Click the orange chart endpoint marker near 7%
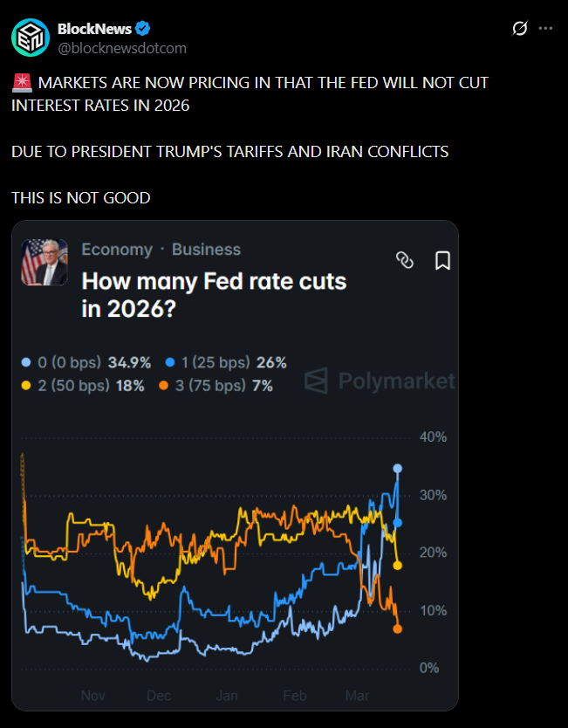This screenshot has width=568, height=728. (x=398, y=628)
